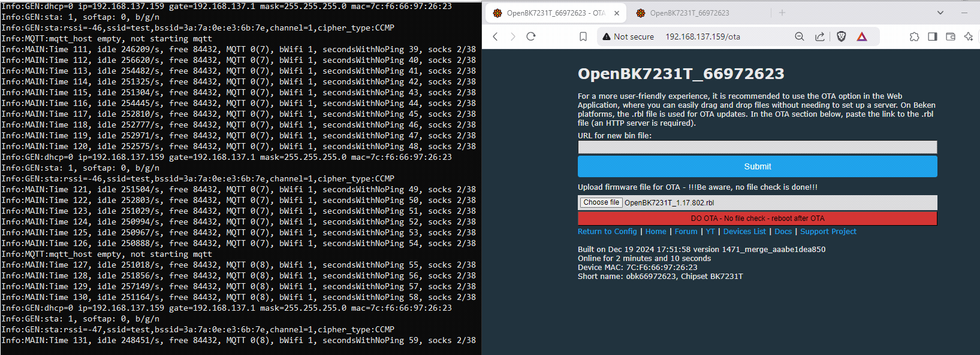Screen dimensions: 980x355
Task: Open the Support Project link
Action: tap(828, 231)
